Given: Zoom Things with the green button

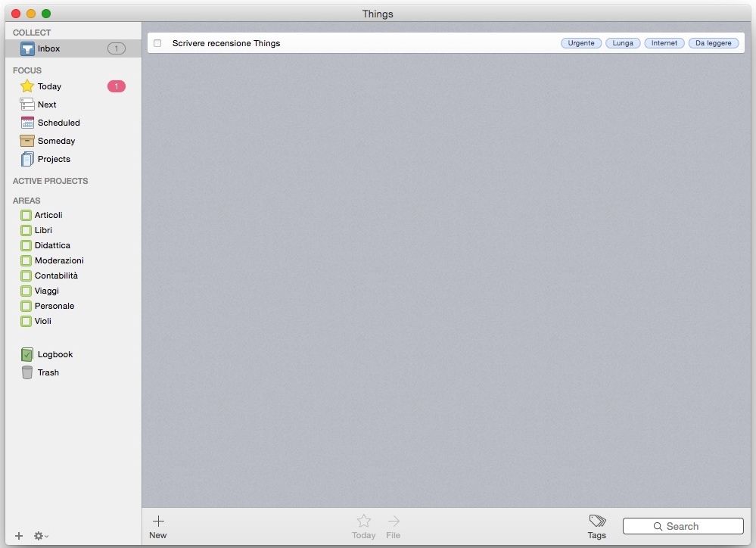Looking at the screenshot, I should coord(46,14).
